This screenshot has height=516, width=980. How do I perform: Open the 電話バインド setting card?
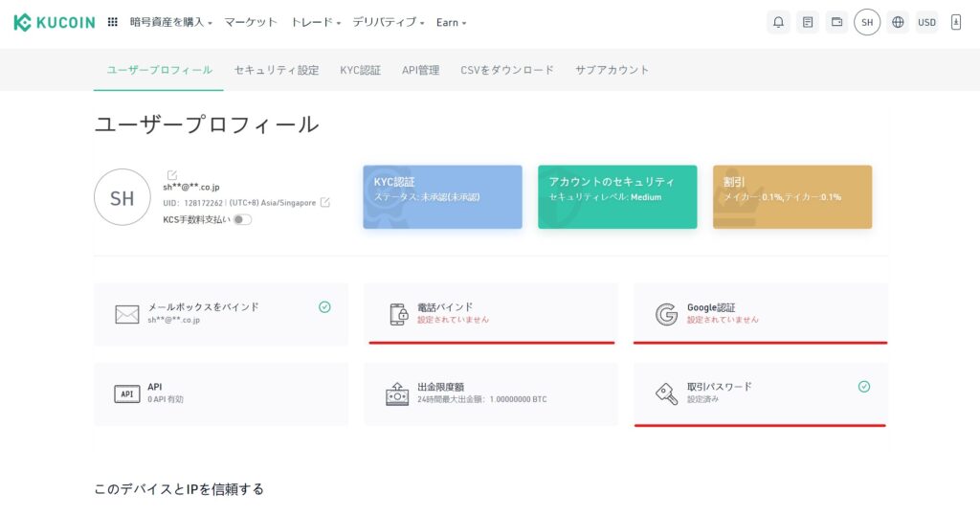click(x=491, y=314)
